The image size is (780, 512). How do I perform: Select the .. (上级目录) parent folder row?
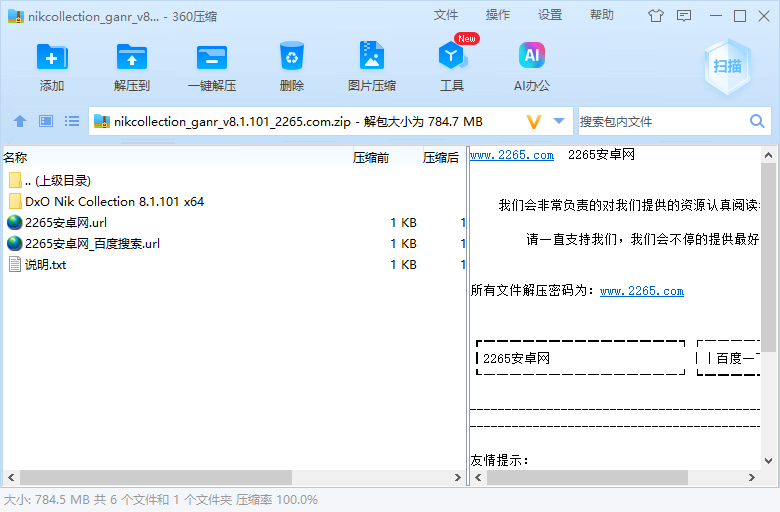click(234, 180)
